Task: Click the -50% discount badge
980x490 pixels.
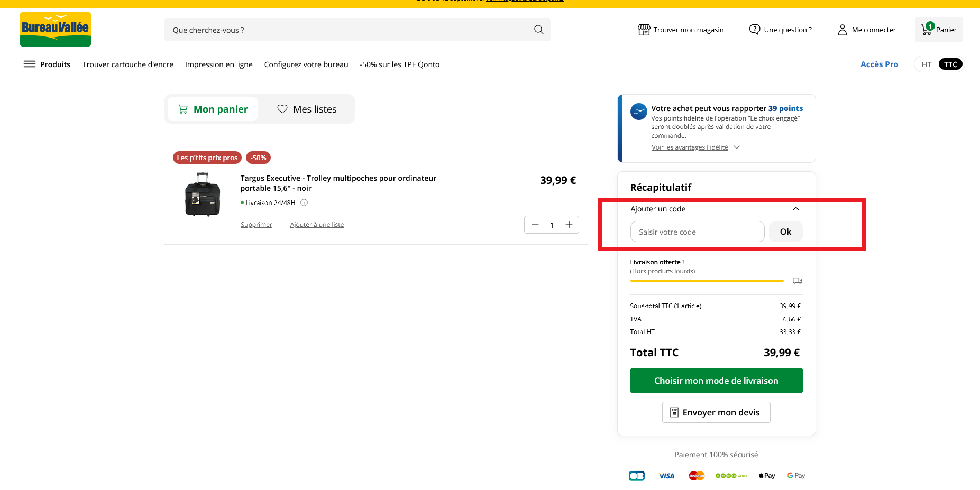Action: [259, 158]
